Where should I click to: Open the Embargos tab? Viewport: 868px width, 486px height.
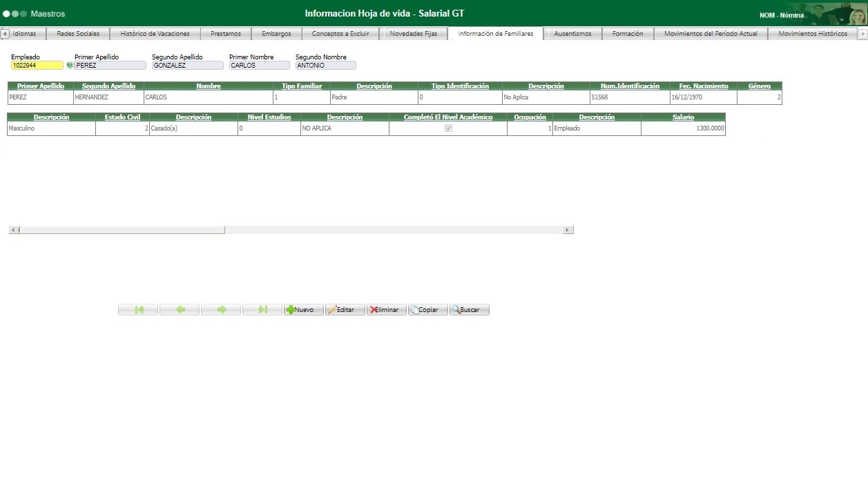click(276, 33)
